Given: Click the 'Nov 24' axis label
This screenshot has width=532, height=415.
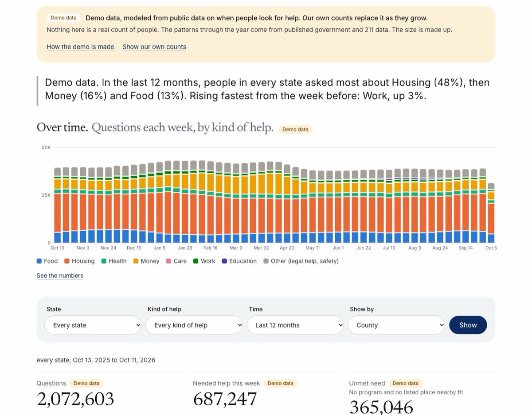Looking at the screenshot, I should 108,248.
